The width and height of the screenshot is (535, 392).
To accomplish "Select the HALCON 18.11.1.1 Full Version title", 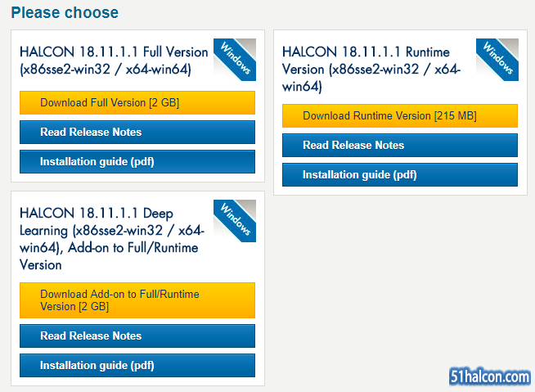I will click(x=114, y=61).
